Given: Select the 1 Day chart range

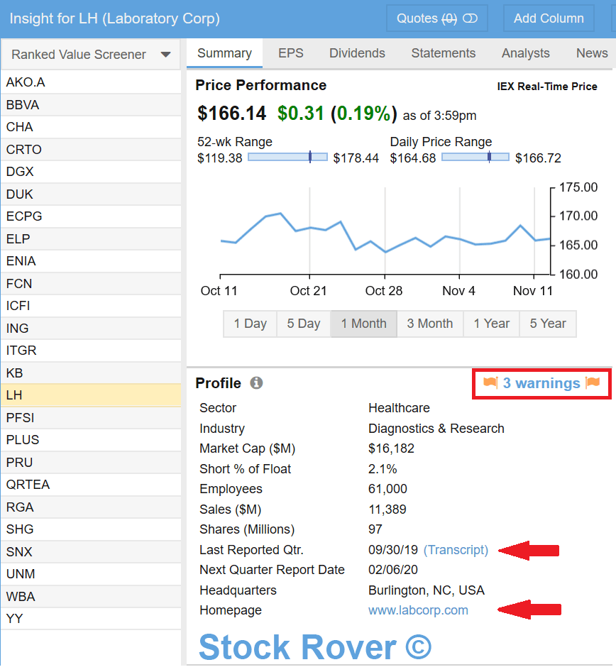Looking at the screenshot, I should 250,324.
